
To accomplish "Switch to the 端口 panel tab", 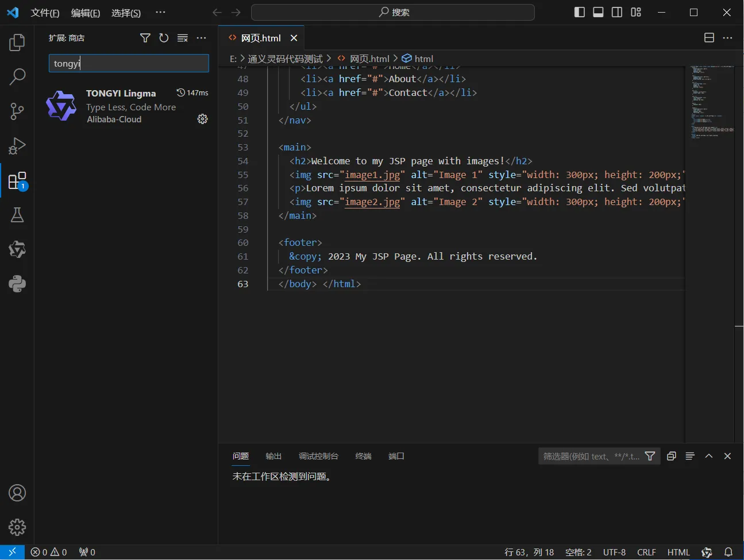I will pyautogui.click(x=396, y=456).
